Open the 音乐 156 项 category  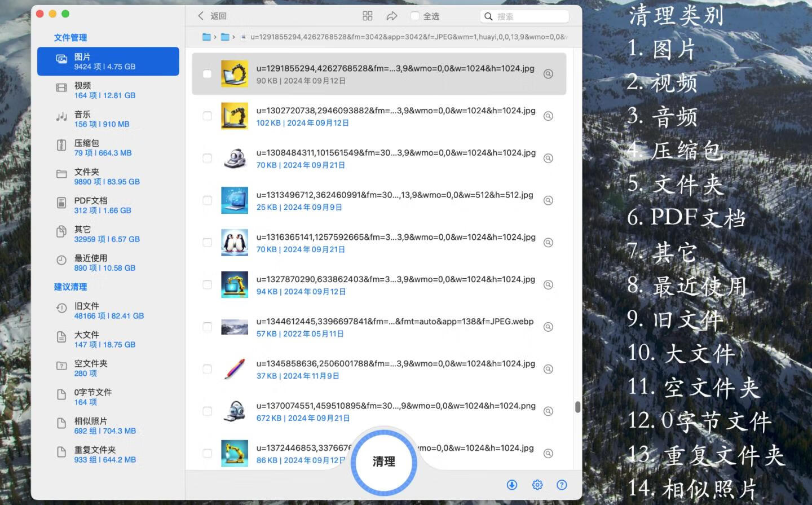click(108, 119)
